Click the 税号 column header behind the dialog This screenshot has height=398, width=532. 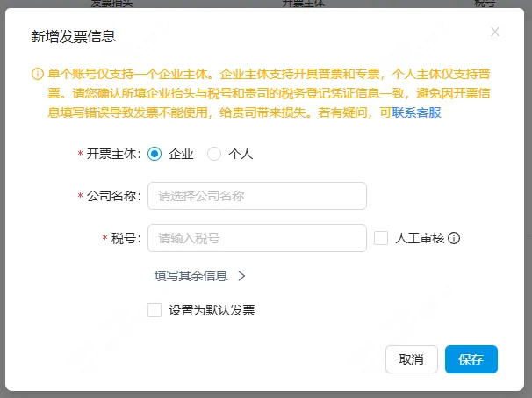point(484,4)
